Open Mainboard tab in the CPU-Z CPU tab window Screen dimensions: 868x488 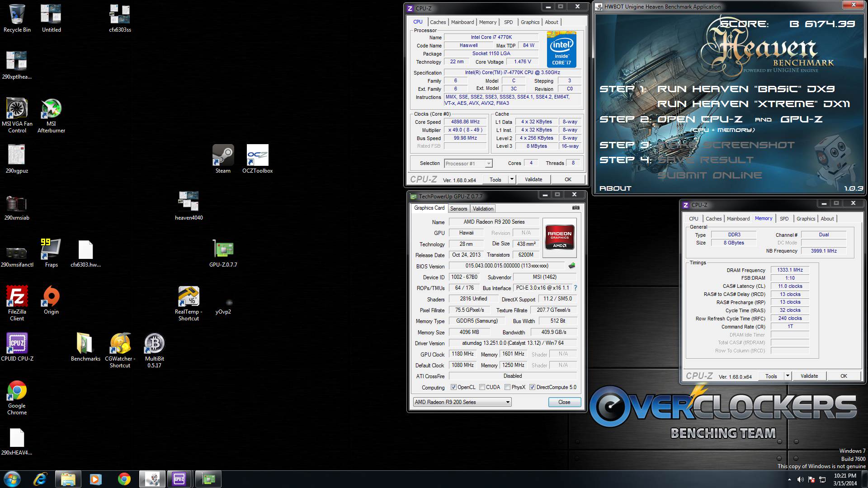pyautogui.click(x=462, y=22)
